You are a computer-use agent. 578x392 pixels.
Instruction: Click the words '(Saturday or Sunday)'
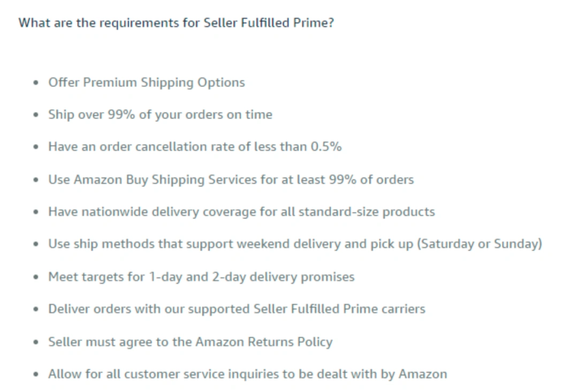tap(480, 244)
